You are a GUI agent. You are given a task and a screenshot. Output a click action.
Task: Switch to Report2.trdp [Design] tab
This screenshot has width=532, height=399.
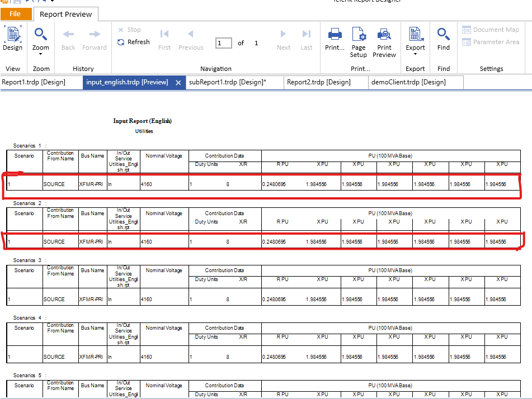tap(319, 82)
